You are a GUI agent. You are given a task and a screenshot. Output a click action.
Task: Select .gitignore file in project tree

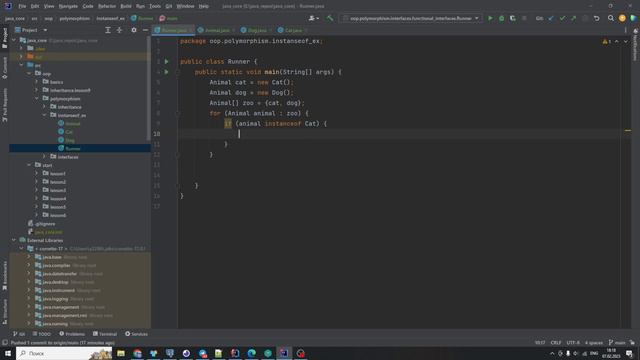[45, 224]
